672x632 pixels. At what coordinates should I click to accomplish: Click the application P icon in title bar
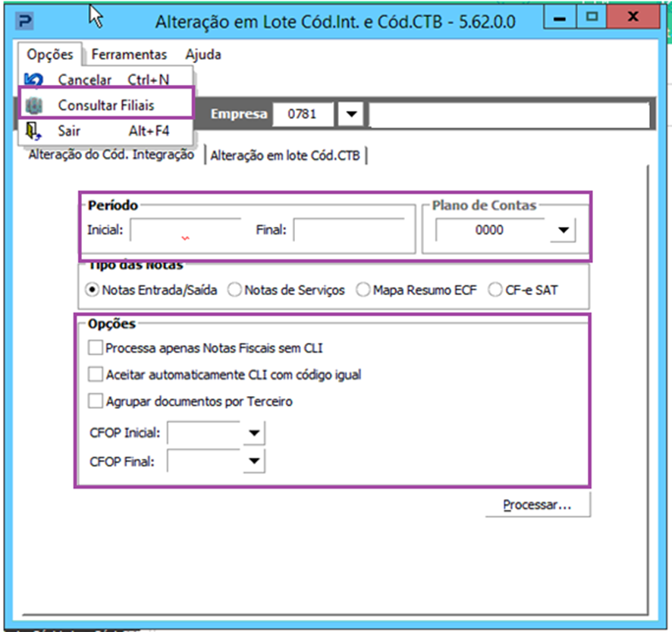click(x=24, y=21)
